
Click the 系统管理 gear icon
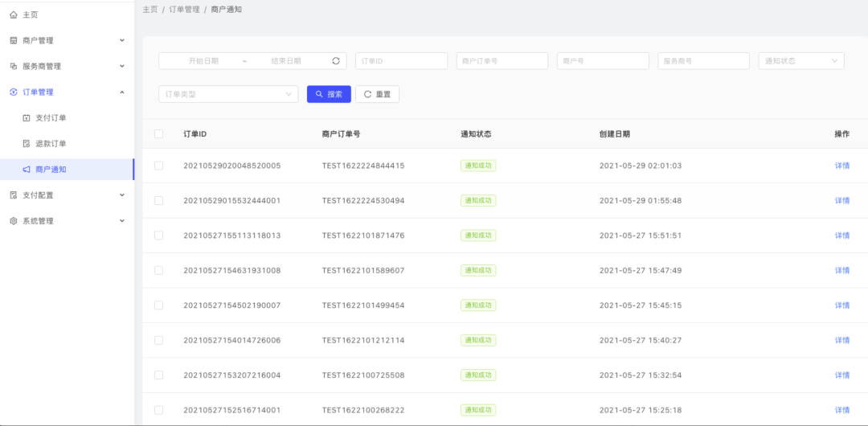(x=13, y=221)
